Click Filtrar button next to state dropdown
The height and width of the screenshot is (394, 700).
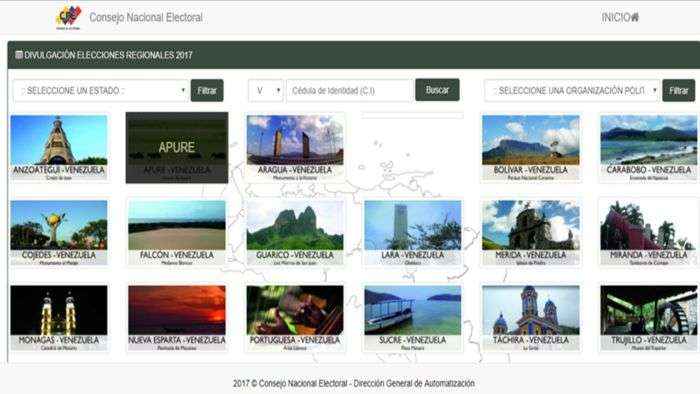[207, 91]
